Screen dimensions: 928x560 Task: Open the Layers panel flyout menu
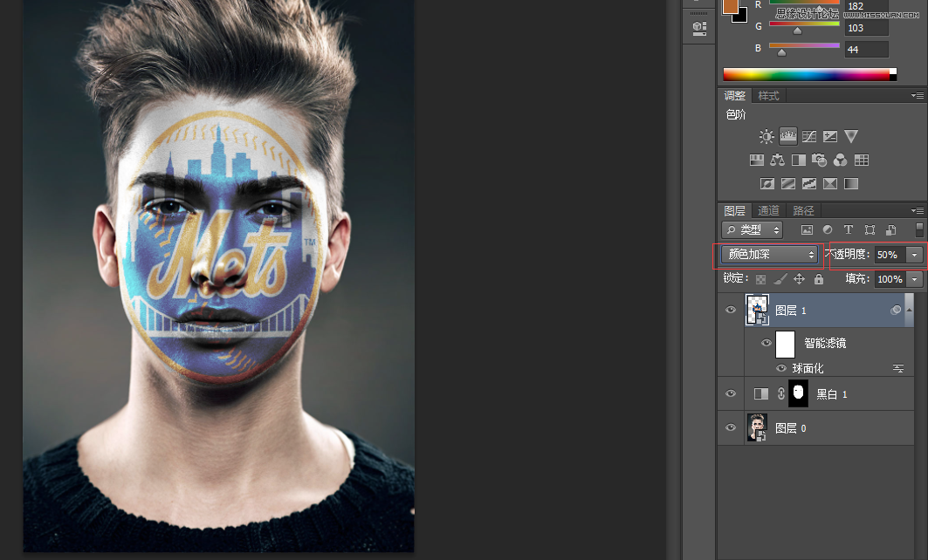[x=918, y=210]
